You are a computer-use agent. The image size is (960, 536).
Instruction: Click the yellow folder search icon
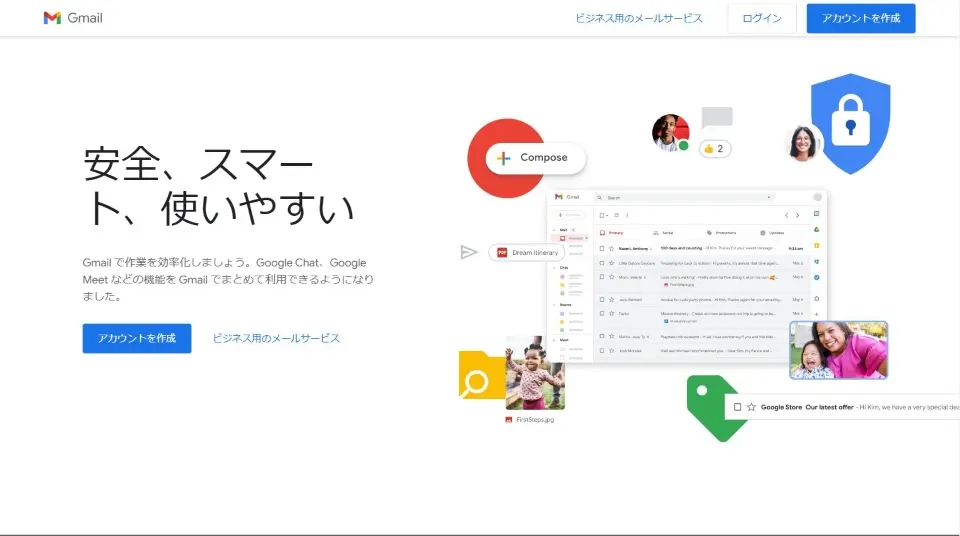coord(481,375)
